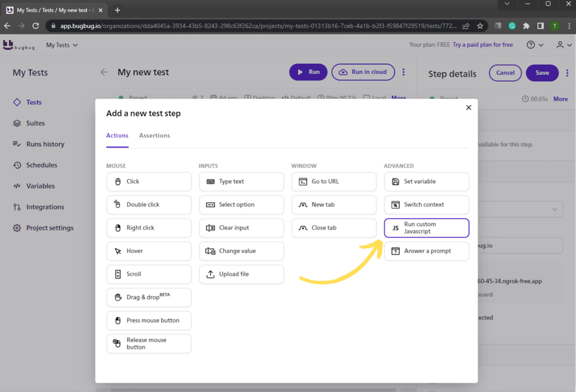Go to Runs history in sidebar
This screenshot has height=392, width=576.
[45, 144]
